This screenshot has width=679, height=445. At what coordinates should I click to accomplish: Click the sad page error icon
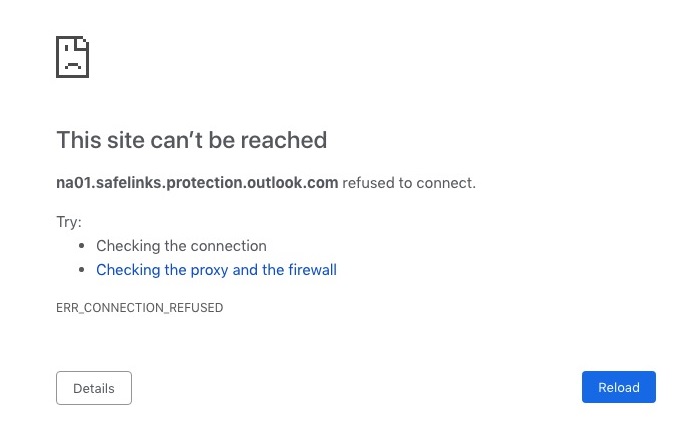tap(72, 57)
